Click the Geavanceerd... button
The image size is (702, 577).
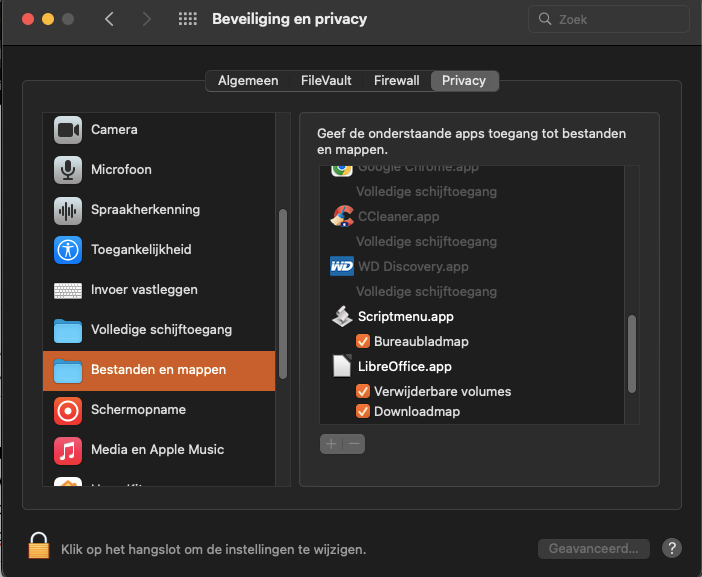(594, 548)
